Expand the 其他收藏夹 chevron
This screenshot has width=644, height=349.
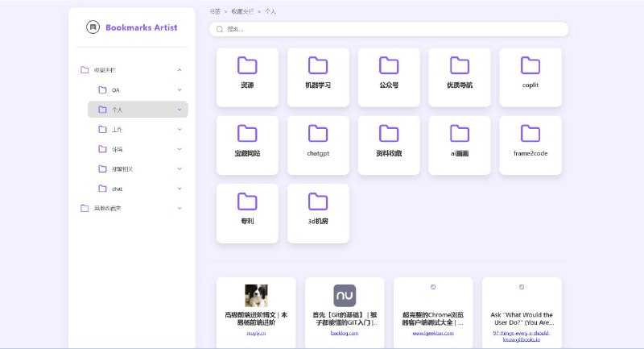[180, 208]
